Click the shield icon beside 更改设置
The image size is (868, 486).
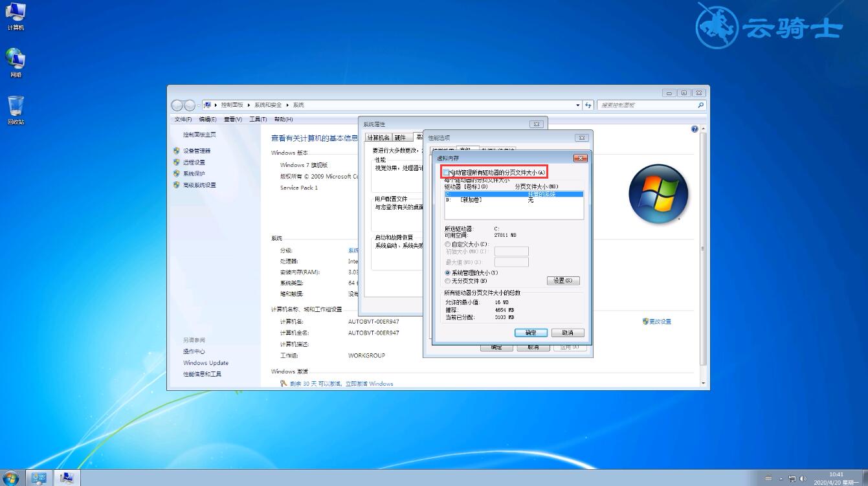(x=645, y=321)
